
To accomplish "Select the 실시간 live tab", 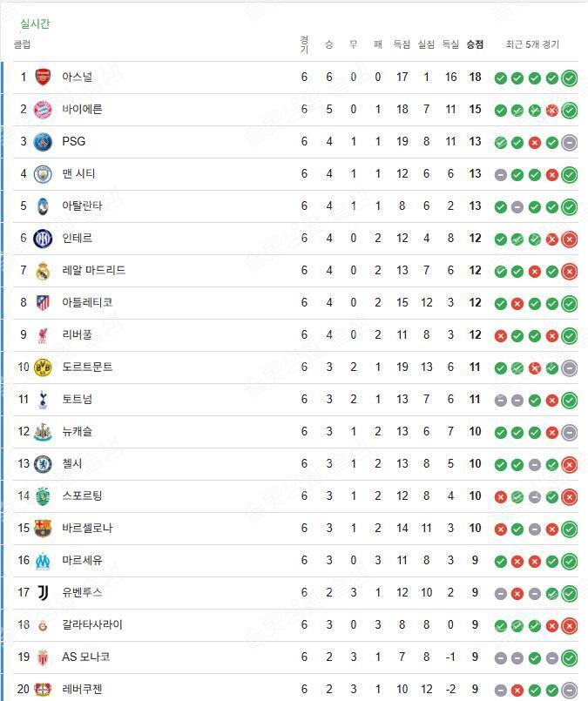I will click(35, 24).
